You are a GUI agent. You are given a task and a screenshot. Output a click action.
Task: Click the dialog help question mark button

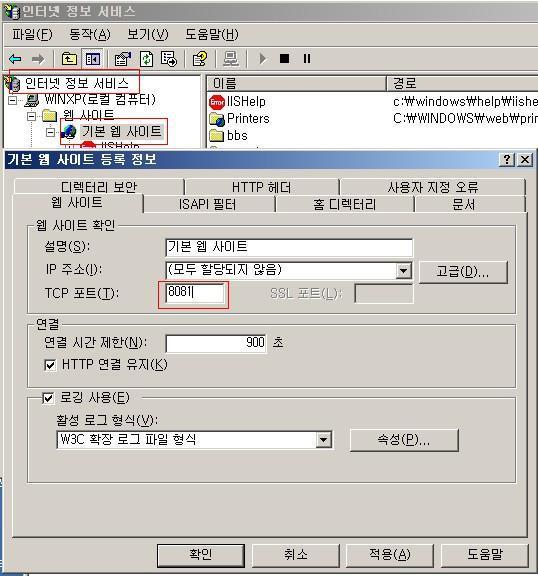coord(507,160)
